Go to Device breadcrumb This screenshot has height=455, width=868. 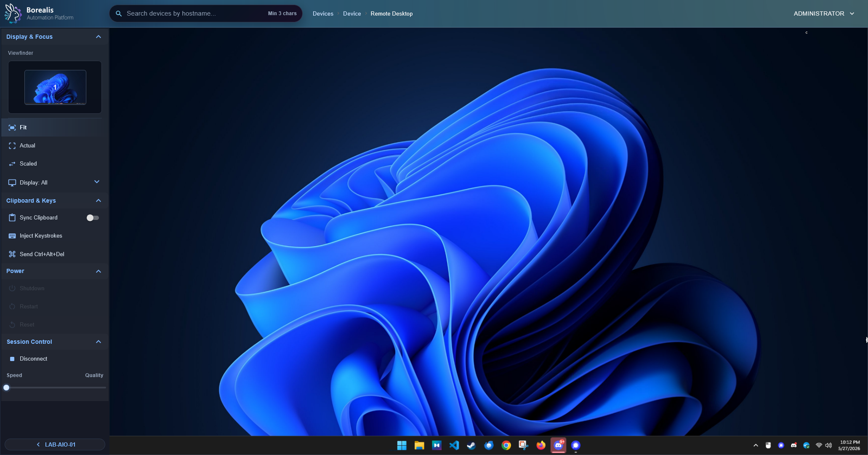pos(352,13)
